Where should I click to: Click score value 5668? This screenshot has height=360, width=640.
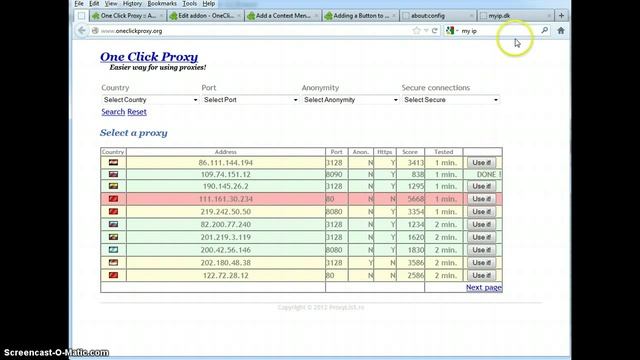point(416,199)
